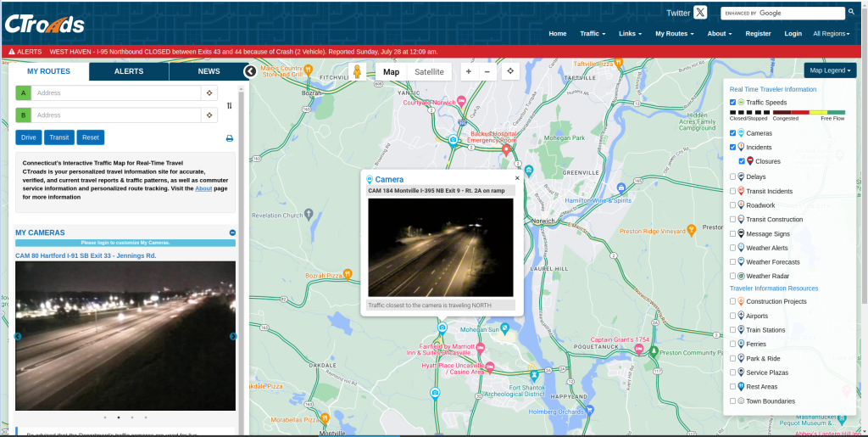Image resolution: width=868 pixels, height=437 pixels.
Task: Switch to Satellite map view
Action: click(429, 72)
